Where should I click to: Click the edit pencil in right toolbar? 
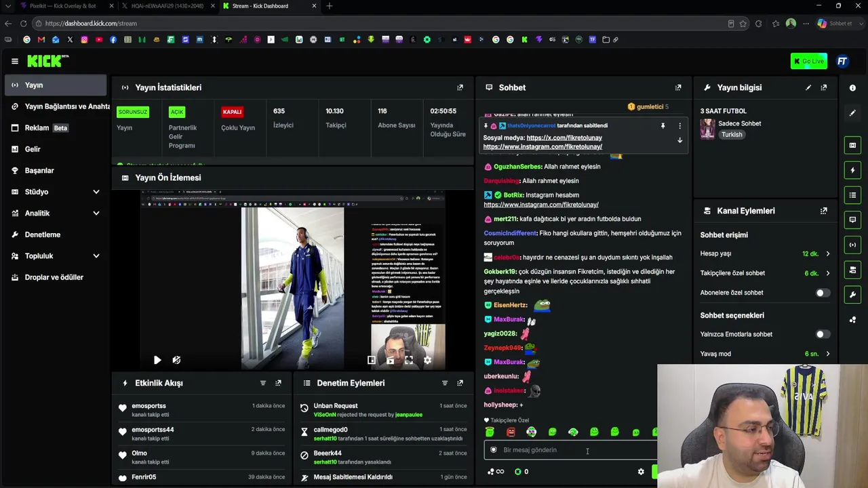pyautogui.click(x=852, y=113)
